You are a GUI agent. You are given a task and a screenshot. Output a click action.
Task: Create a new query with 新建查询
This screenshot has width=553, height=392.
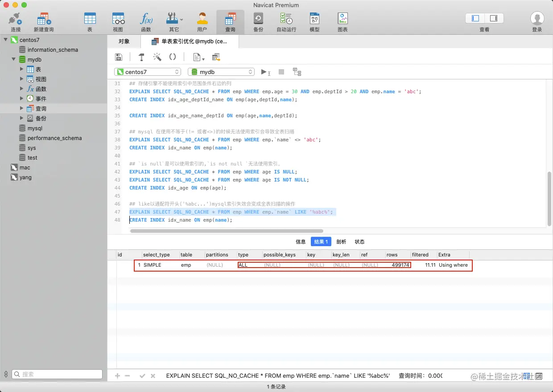(44, 21)
